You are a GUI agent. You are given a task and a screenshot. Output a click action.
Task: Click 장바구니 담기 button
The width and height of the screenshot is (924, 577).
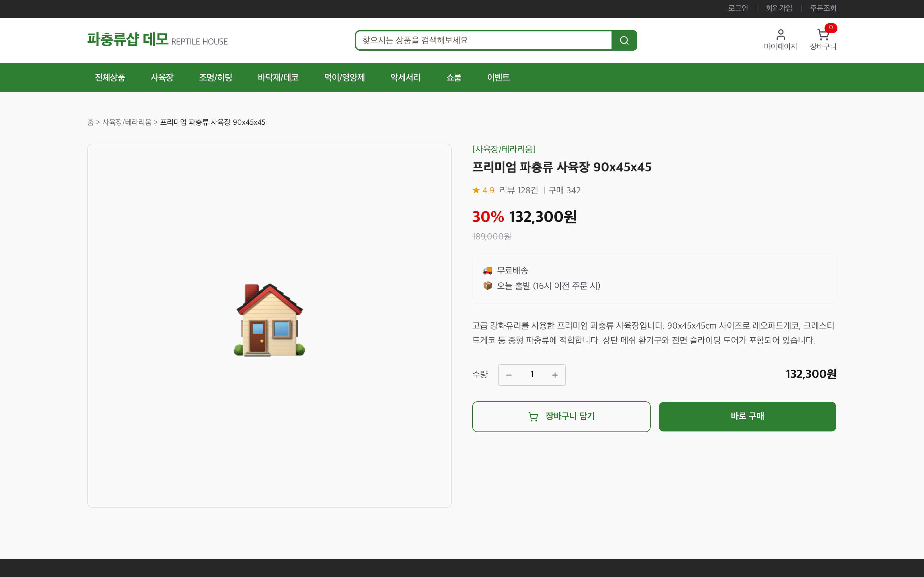[561, 416]
